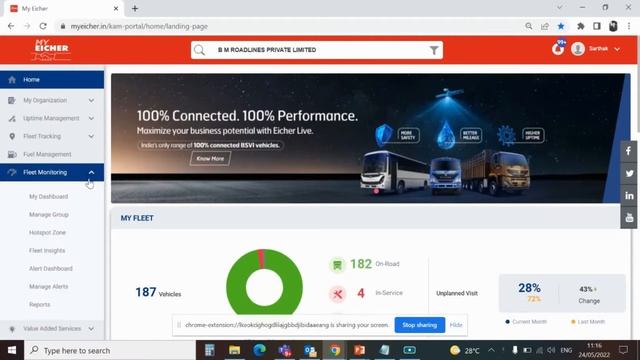Screen dimensions: 640x360
Task: Click the My Eicher logo
Action: click(x=51, y=50)
